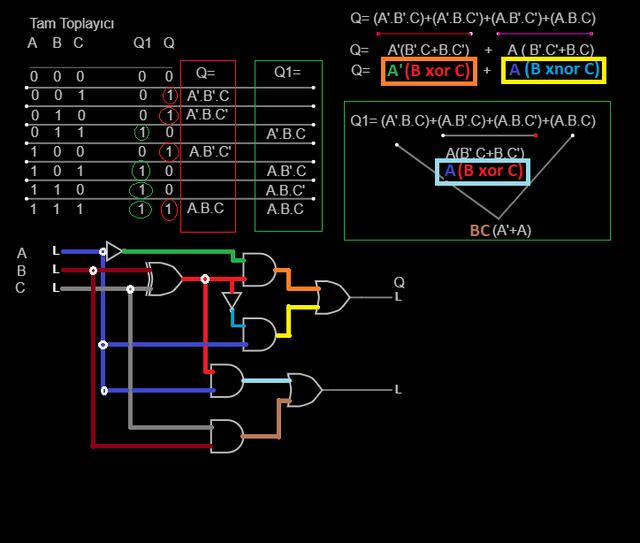Click the Q output label beside the circuit

point(399,282)
